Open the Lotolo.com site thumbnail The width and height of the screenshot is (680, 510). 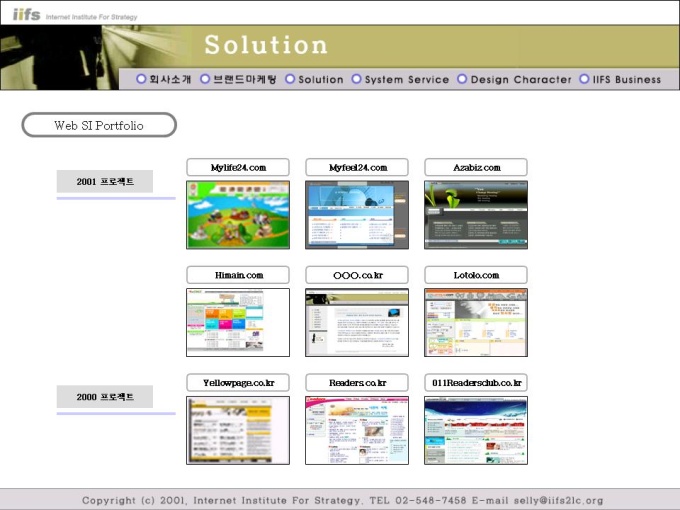point(476,322)
